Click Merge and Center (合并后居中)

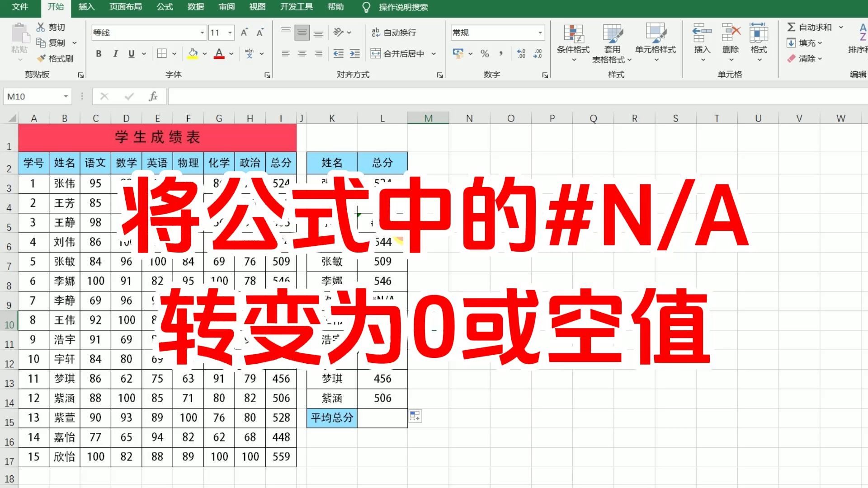[398, 54]
